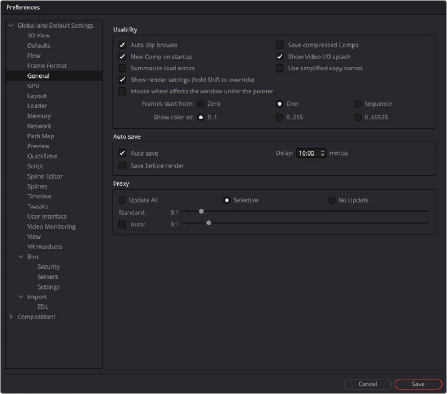
Task: Select Zero for Frames start from
Action: (201, 104)
